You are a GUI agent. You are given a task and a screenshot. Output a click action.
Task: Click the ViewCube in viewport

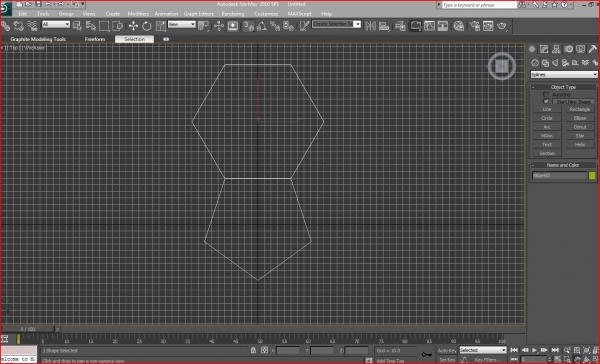coord(502,67)
